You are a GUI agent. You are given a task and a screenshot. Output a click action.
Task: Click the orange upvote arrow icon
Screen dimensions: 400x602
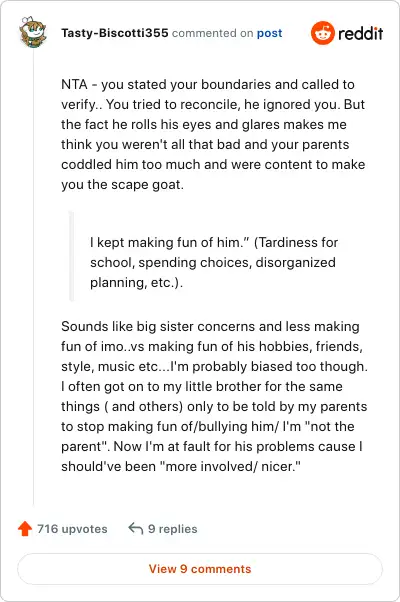25,528
